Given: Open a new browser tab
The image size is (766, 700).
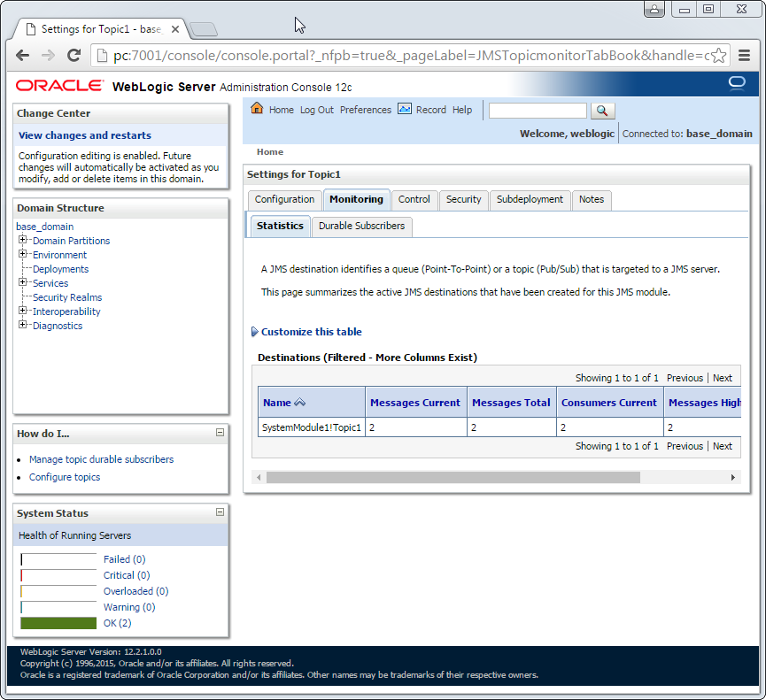Looking at the screenshot, I should tap(204, 29).
